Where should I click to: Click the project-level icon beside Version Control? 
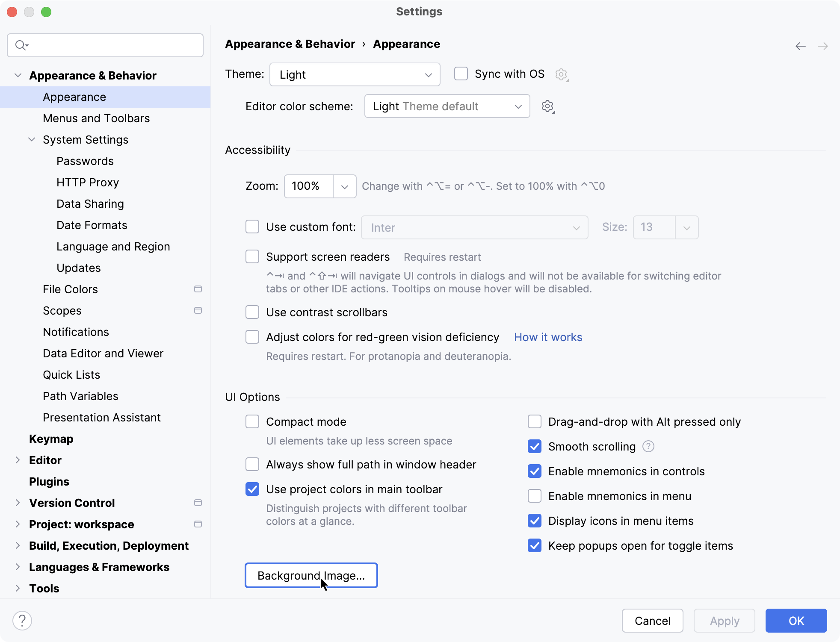(198, 503)
